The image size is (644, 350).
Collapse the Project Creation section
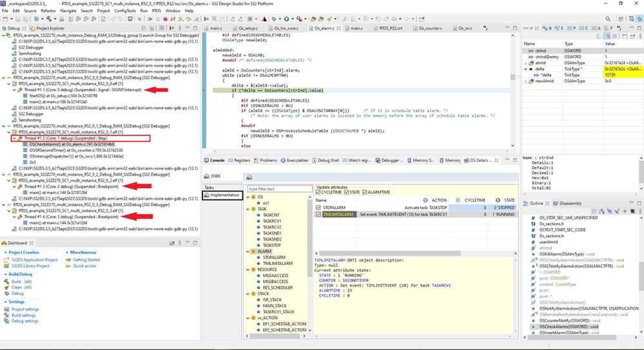point(4,253)
